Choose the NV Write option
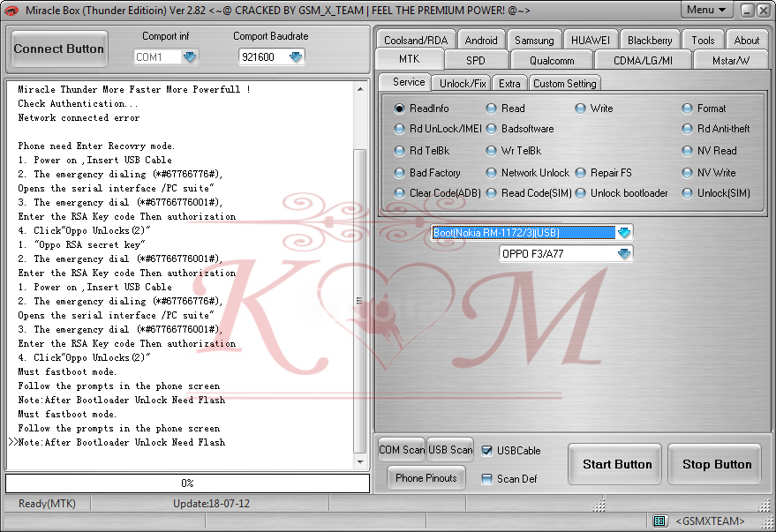Viewport: 776px width, 532px height. pos(687,173)
